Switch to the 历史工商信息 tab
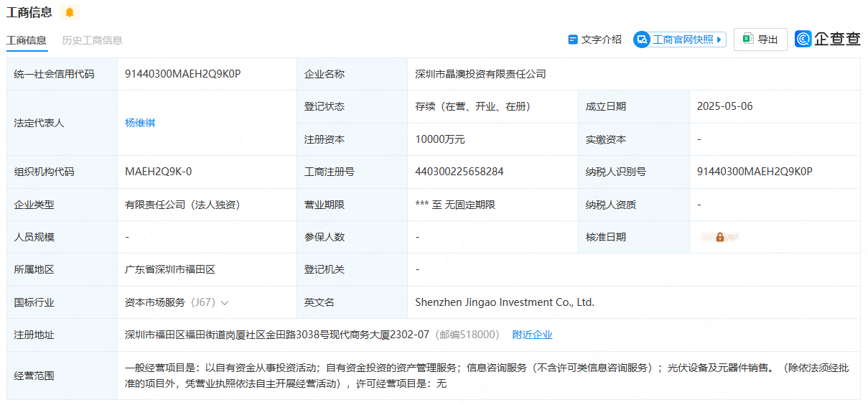Image resolution: width=868 pixels, height=405 pixels. [x=92, y=40]
